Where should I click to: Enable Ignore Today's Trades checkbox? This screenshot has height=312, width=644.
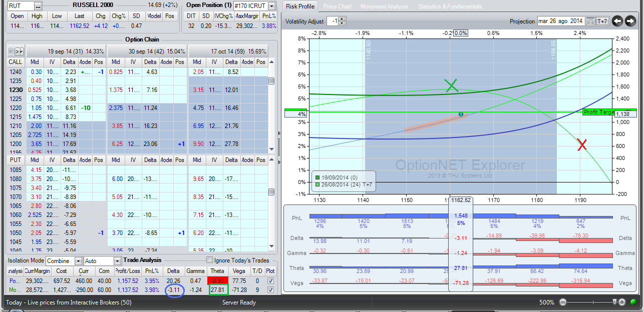point(210,260)
